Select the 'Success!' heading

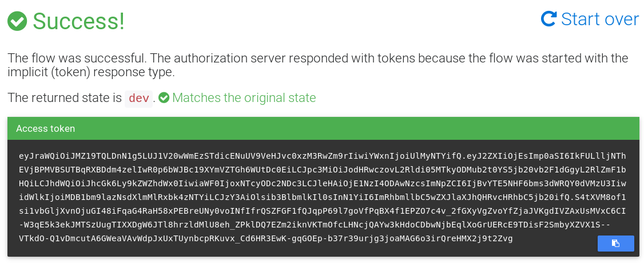tap(78, 21)
